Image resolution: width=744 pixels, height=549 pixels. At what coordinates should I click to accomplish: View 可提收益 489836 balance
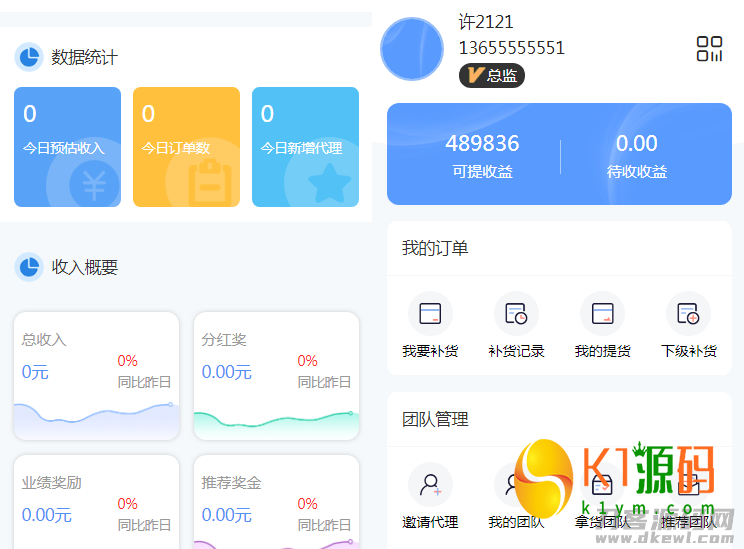482,156
